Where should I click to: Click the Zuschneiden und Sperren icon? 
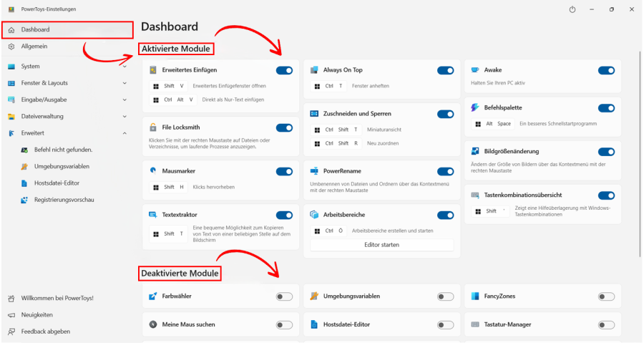coord(314,113)
